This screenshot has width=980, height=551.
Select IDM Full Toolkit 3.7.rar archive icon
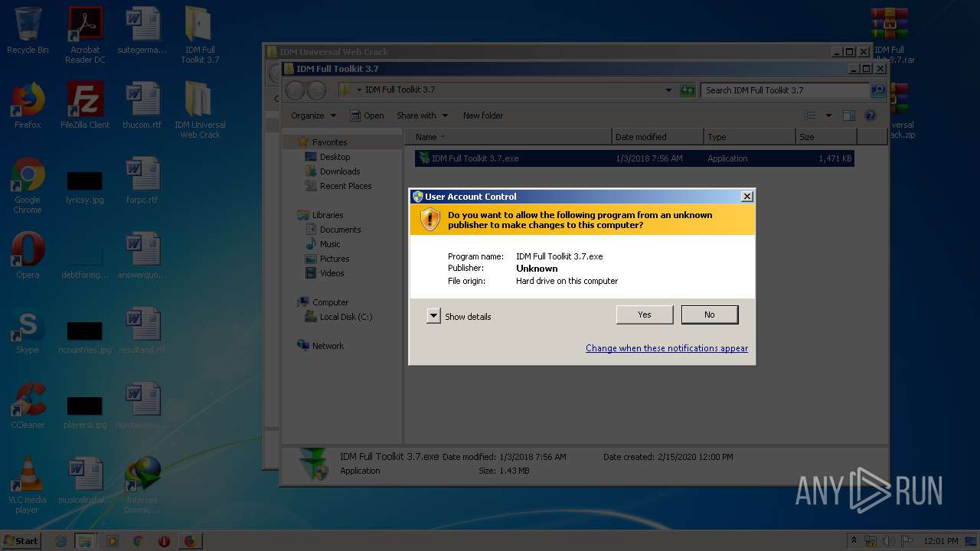890,35
